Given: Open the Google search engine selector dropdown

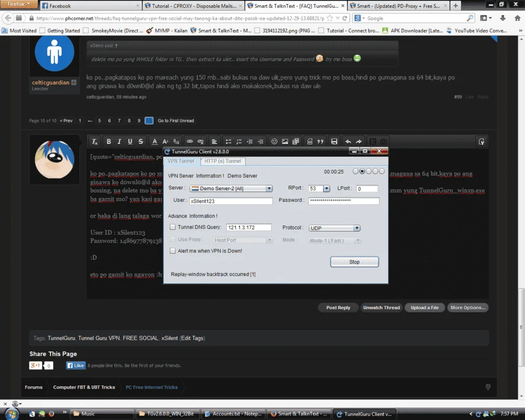Looking at the screenshot, I should [359, 18].
